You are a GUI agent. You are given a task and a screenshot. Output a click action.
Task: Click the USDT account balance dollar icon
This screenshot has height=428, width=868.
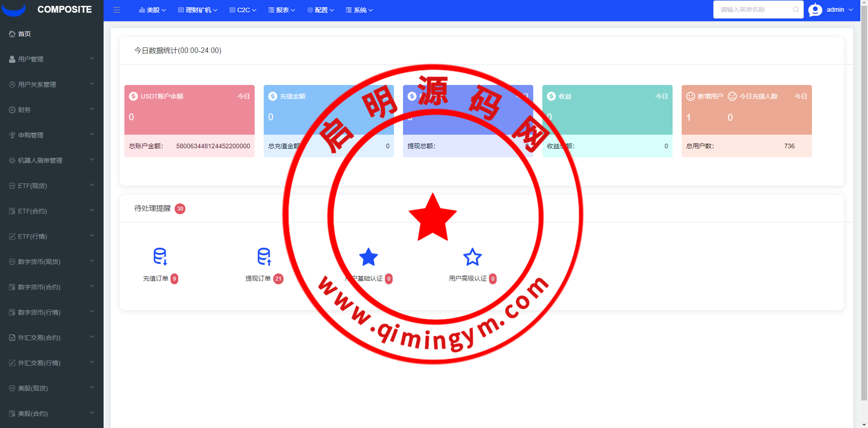133,96
